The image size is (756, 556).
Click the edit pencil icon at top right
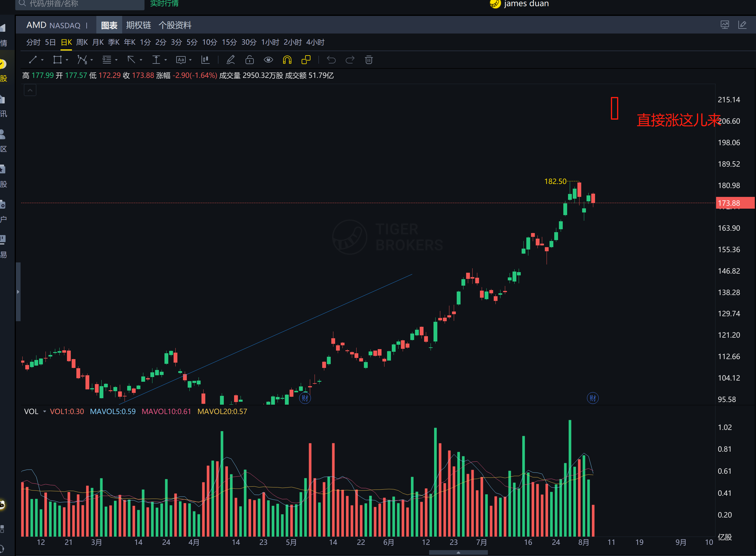pyautogui.click(x=742, y=25)
